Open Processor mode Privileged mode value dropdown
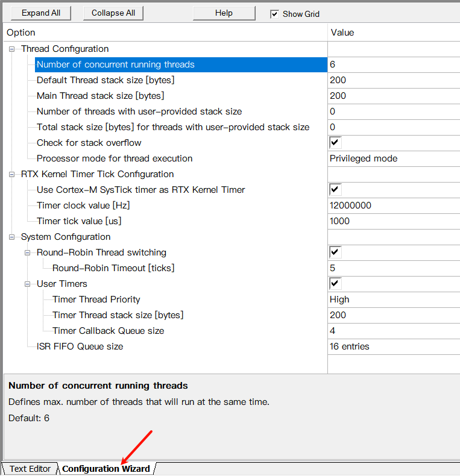This screenshot has width=460, height=476. (392, 158)
